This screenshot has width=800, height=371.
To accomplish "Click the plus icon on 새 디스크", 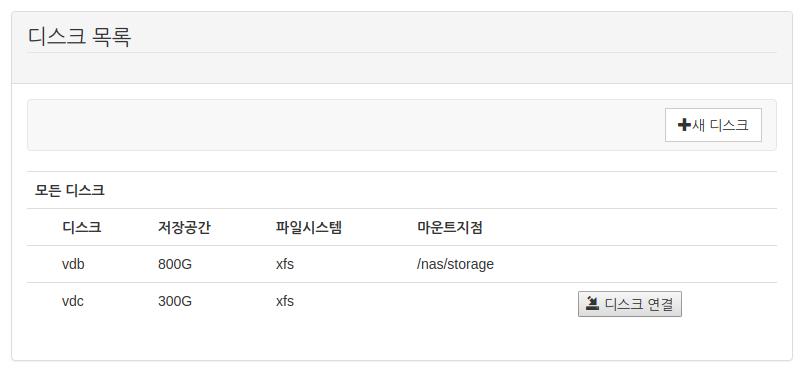I will (x=684, y=125).
